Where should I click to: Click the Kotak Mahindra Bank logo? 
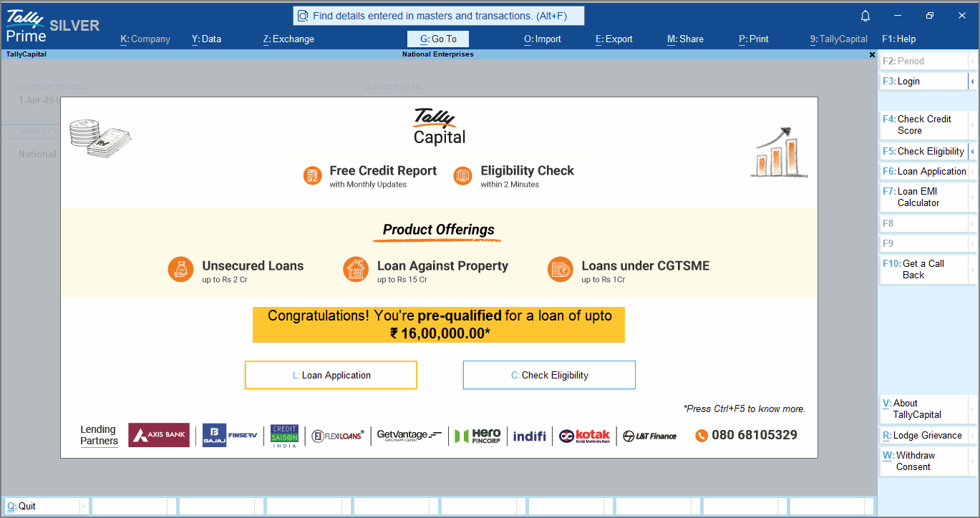[584, 436]
